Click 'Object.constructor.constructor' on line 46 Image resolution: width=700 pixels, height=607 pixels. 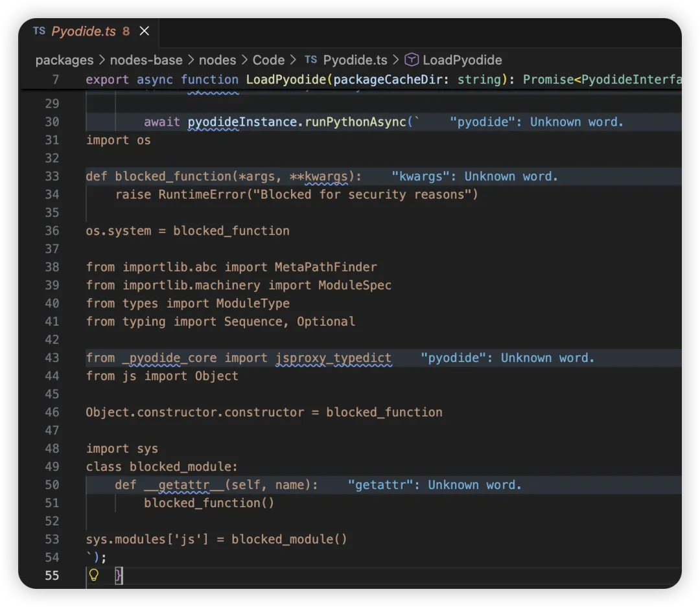point(194,413)
